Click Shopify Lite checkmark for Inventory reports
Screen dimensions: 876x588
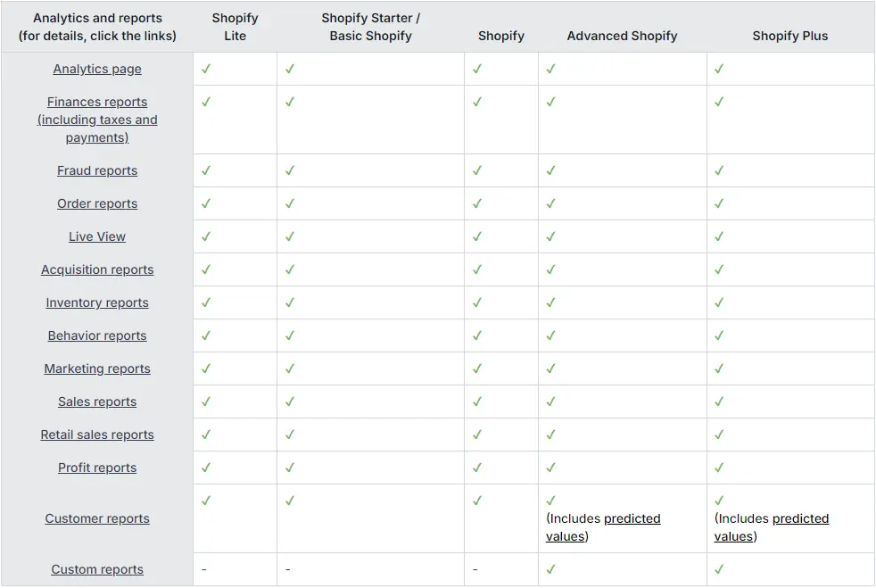coord(206,302)
